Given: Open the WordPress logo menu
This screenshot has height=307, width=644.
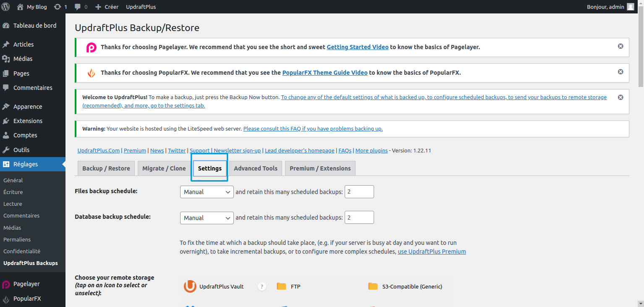Looking at the screenshot, I should [5, 7].
